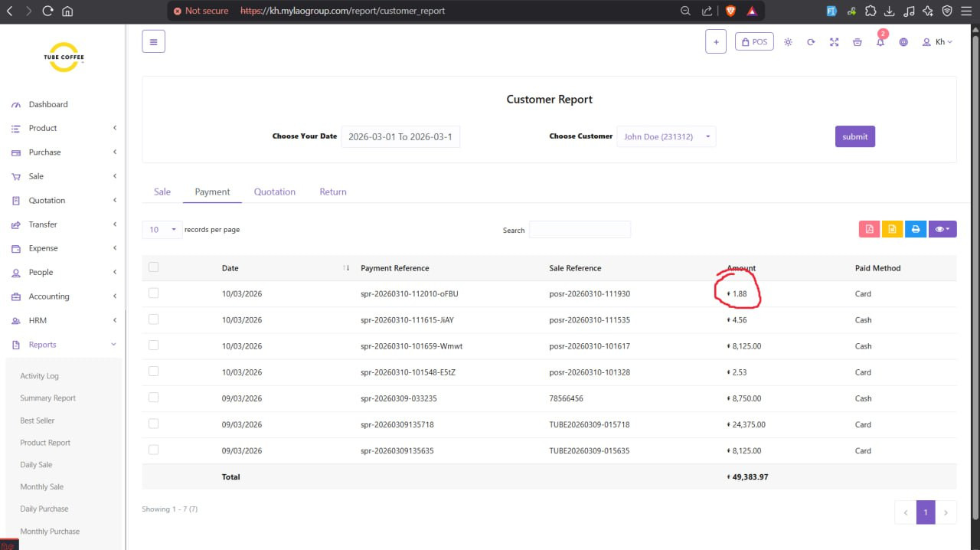Click the next page arrow
The height and width of the screenshot is (550, 980).
tap(946, 512)
